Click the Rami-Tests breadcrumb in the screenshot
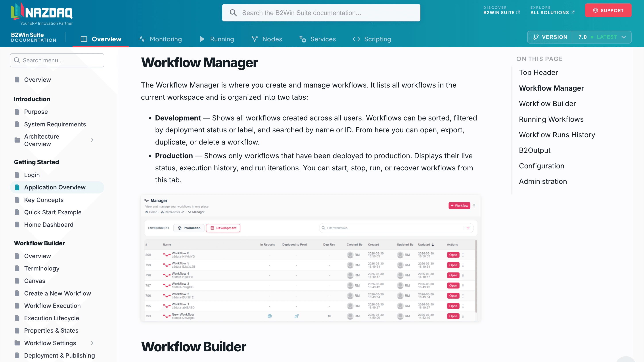The width and height of the screenshot is (644, 362). click(172, 212)
